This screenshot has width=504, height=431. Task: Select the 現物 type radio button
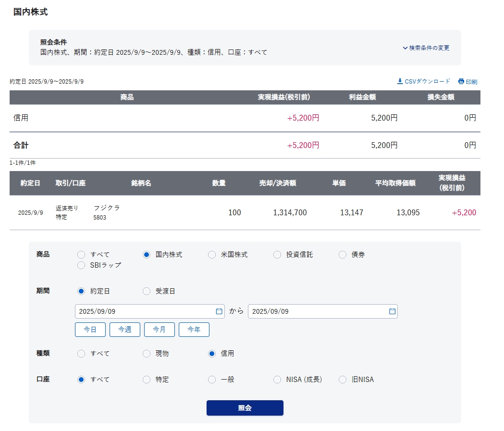pyautogui.click(x=147, y=354)
